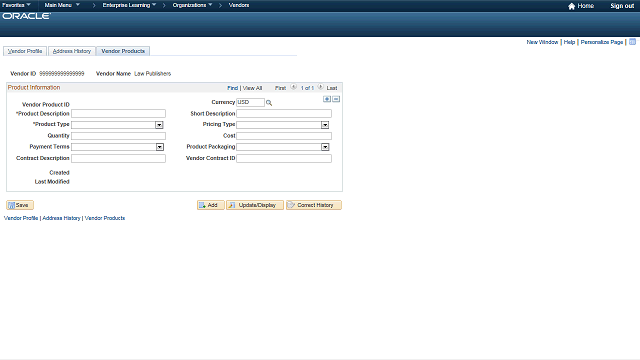Switch to the Vendor Profile tab
Screen dimensions: 640x360
point(25,51)
